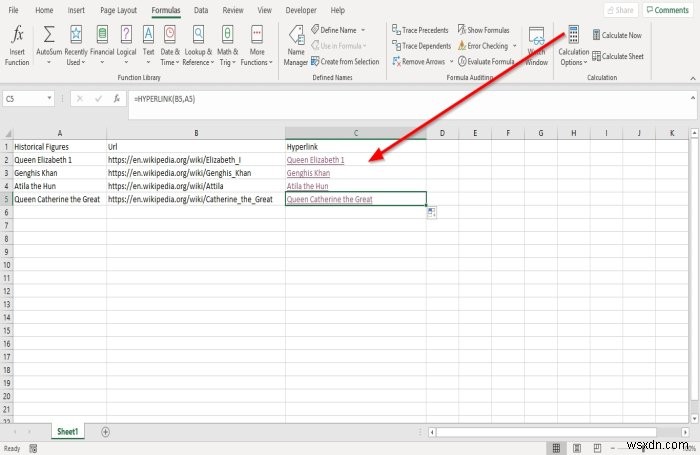700x455 pixels.
Task: Open the Lookup & Reference functions list
Action: point(198,46)
